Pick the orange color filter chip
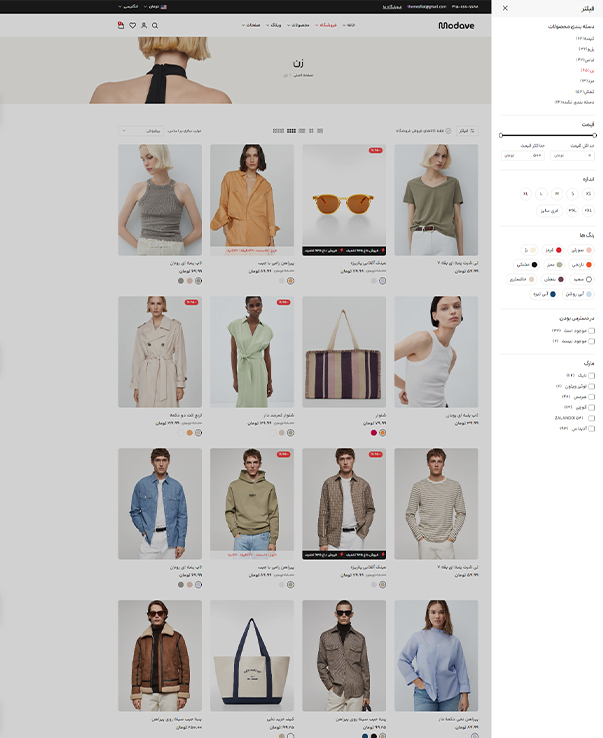The image size is (603, 738). [x=581, y=265]
